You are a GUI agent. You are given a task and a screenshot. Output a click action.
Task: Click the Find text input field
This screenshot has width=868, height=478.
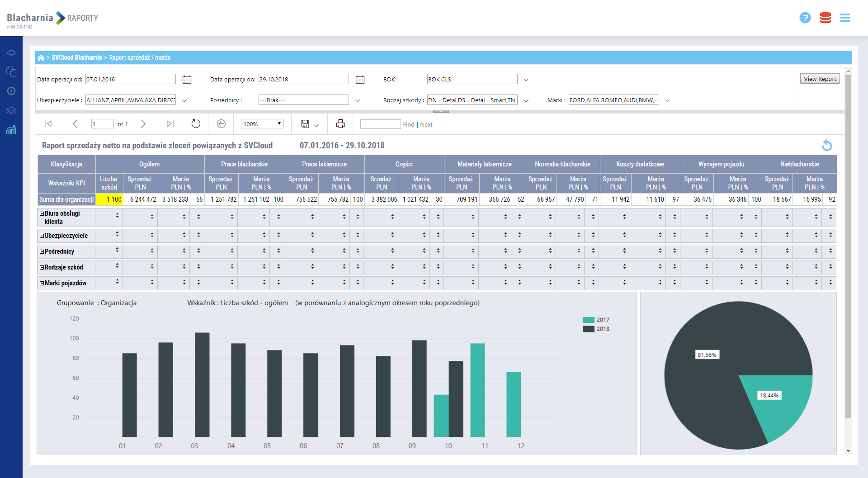click(380, 124)
